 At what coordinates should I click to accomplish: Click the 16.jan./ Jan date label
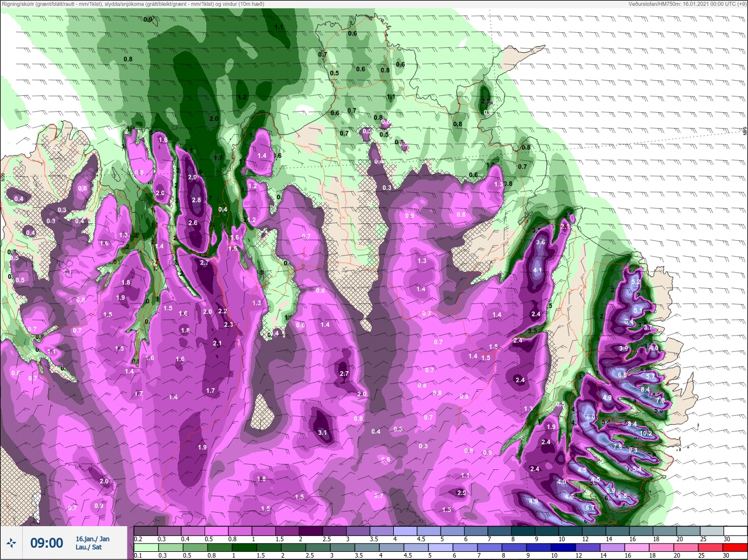pyautogui.click(x=92, y=538)
